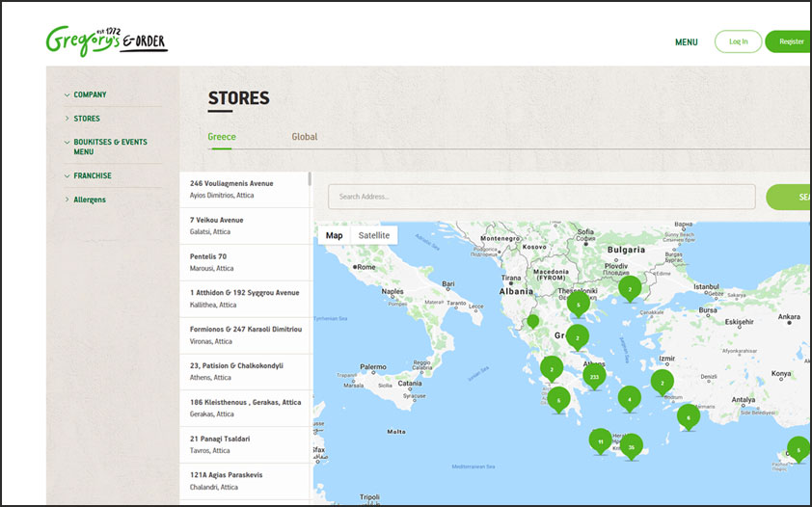This screenshot has width=812, height=507.
Task: Select the Greece stores tab
Action: pos(222,137)
